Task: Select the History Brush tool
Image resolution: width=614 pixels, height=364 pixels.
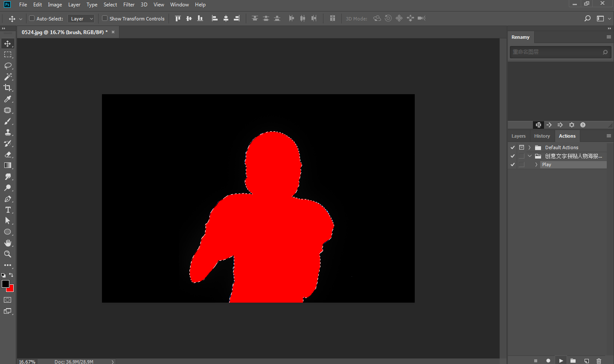Action: coord(8,144)
